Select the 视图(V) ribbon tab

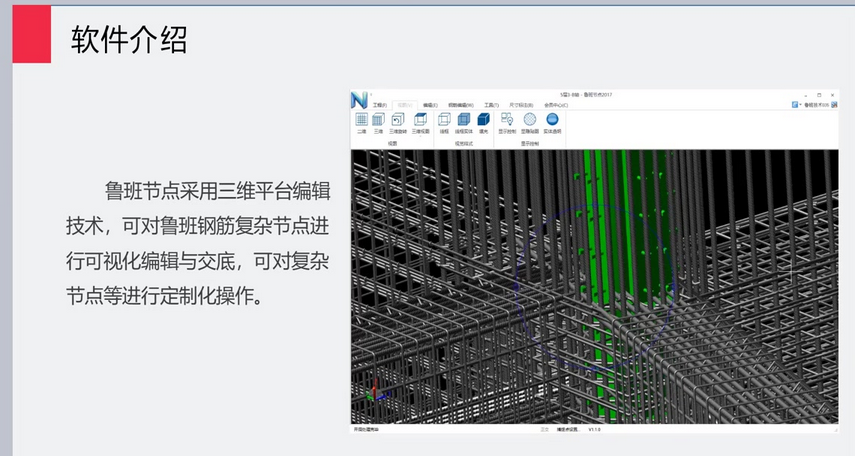tap(405, 105)
